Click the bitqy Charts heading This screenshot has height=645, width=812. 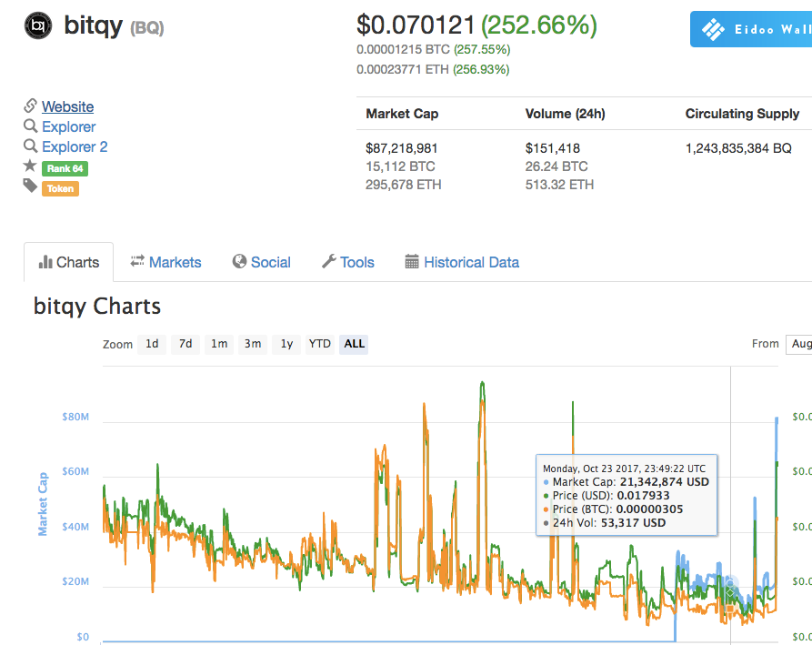[97, 307]
